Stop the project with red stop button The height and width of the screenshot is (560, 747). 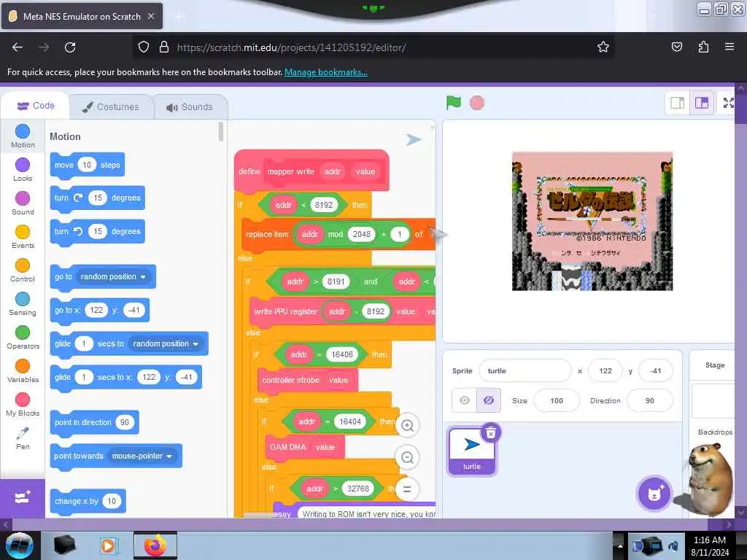tap(477, 103)
